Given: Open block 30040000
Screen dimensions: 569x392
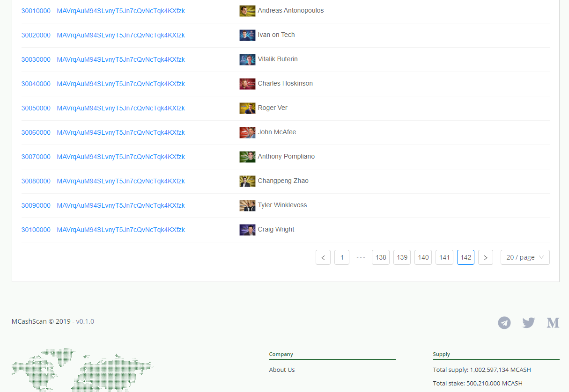Looking at the screenshot, I should click(x=36, y=84).
